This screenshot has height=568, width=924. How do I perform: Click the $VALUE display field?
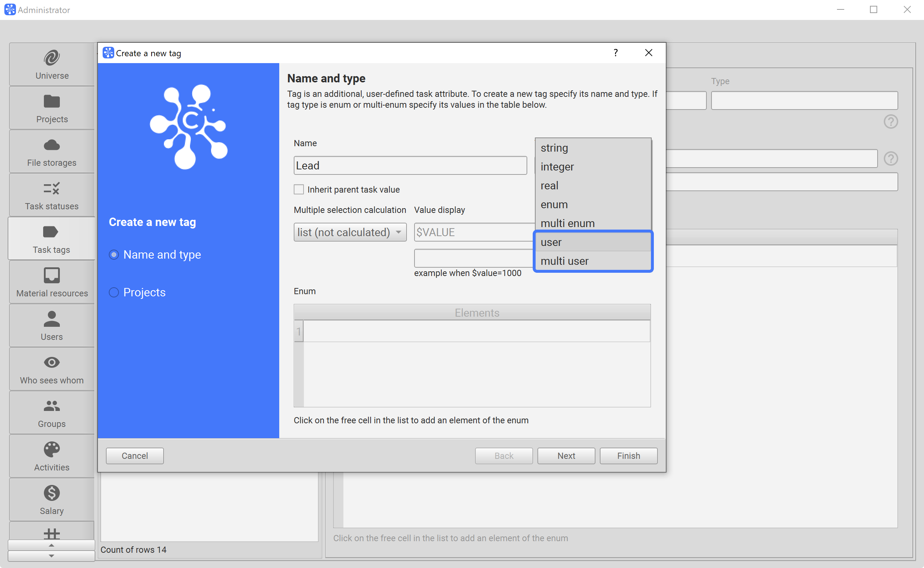474,232
